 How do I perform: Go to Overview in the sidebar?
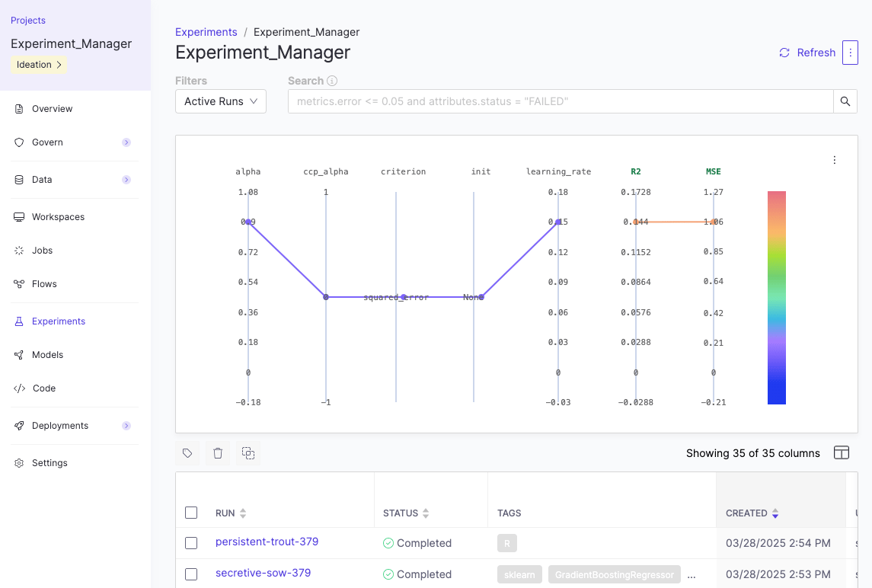tap(52, 109)
